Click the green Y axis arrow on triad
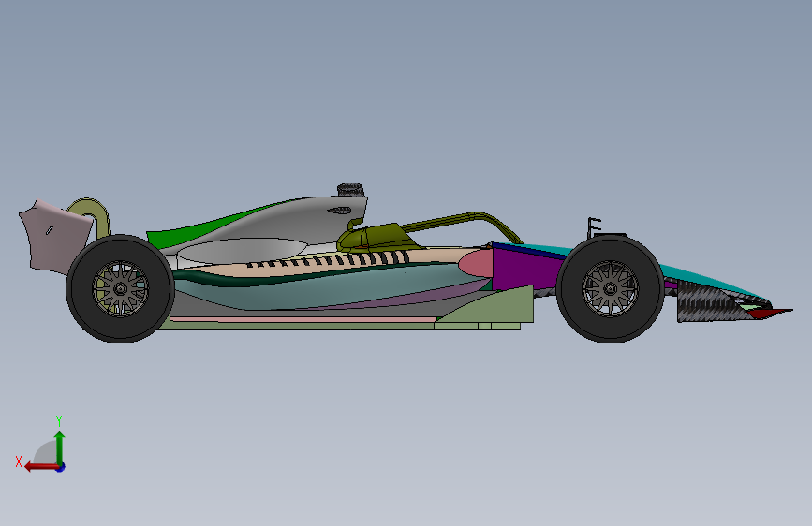812x526 pixels. (60, 447)
